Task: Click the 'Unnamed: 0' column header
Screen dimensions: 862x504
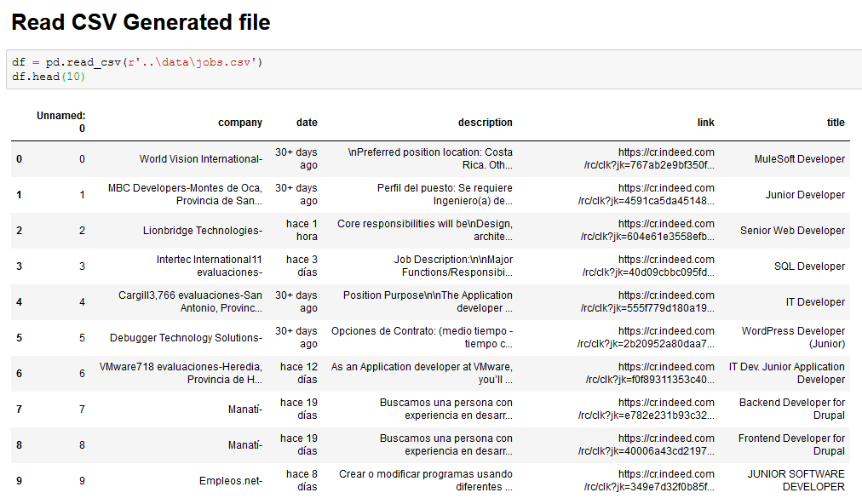Action: (x=61, y=122)
